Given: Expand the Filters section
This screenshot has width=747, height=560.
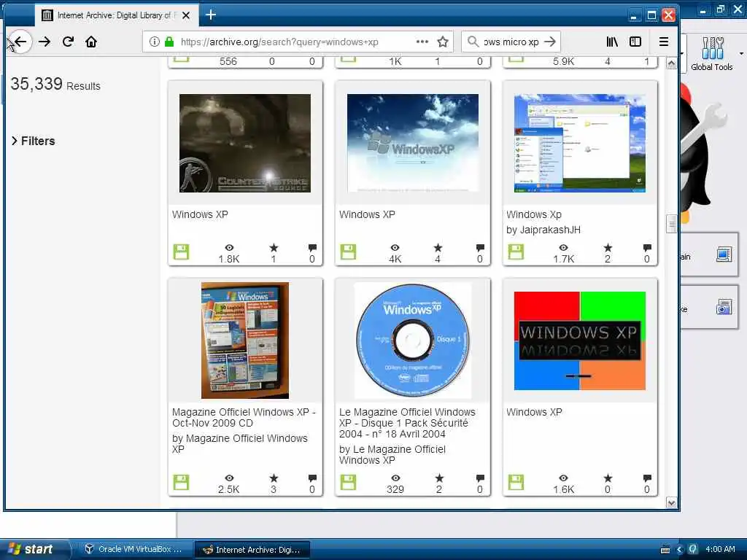Looking at the screenshot, I should click(34, 141).
